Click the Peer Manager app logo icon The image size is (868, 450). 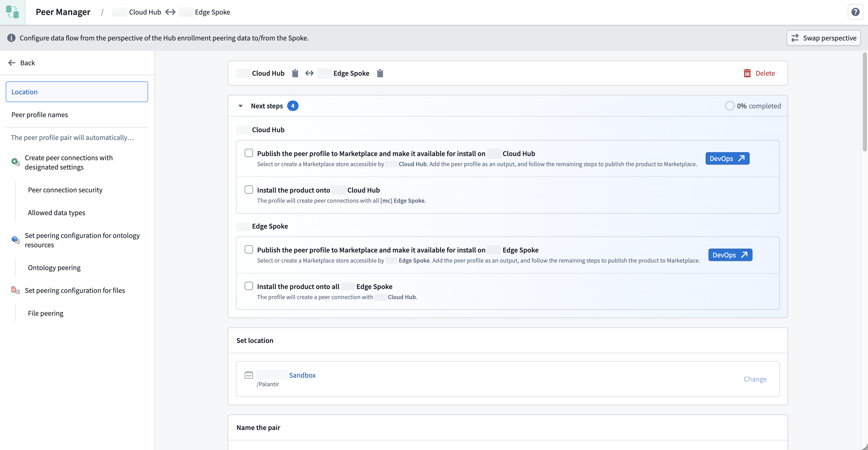[x=12, y=12]
